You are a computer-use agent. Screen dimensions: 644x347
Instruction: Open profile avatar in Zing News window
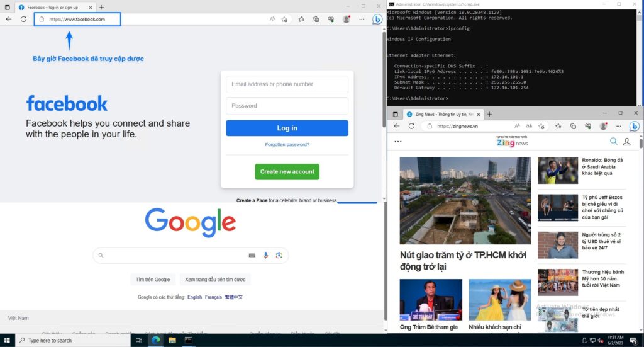(x=603, y=126)
